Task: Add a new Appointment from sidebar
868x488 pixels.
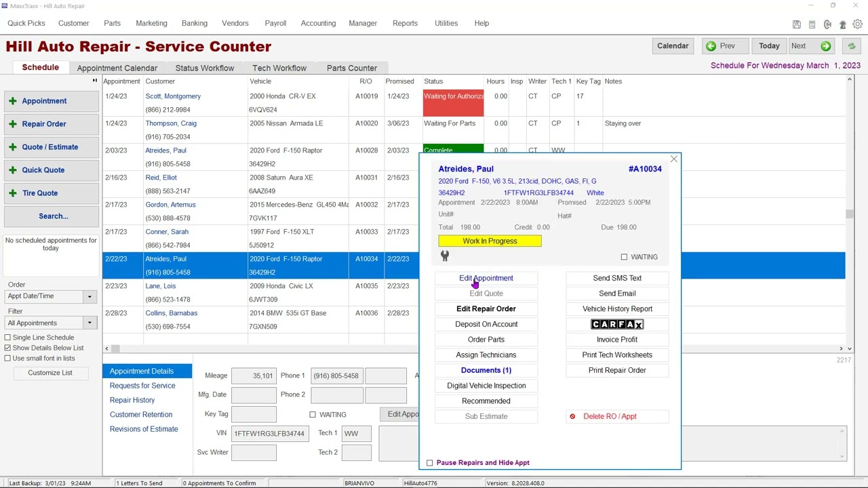Action: pyautogui.click(x=52, y=101)
